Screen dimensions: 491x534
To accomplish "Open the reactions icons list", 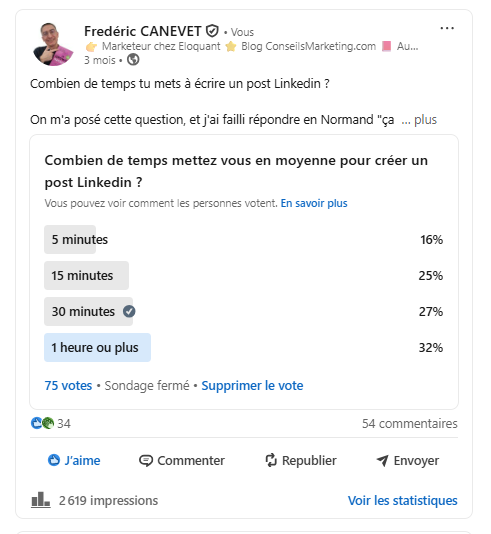I will tap(43, 423).
